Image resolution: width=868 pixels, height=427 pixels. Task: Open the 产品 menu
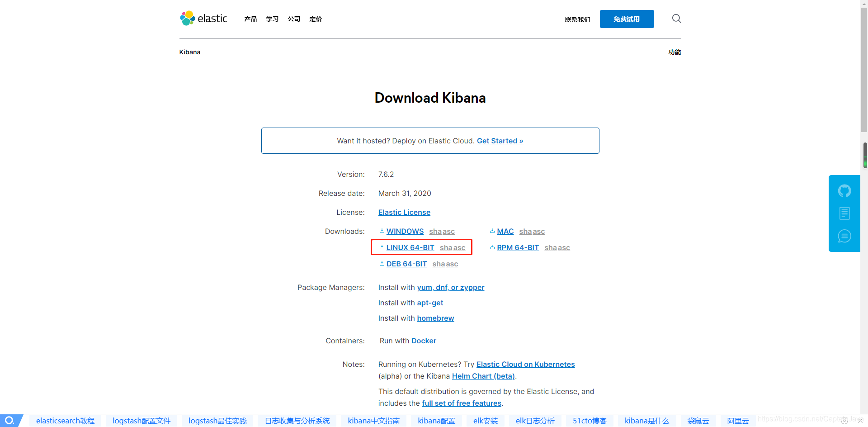click(x=250, y=19)
